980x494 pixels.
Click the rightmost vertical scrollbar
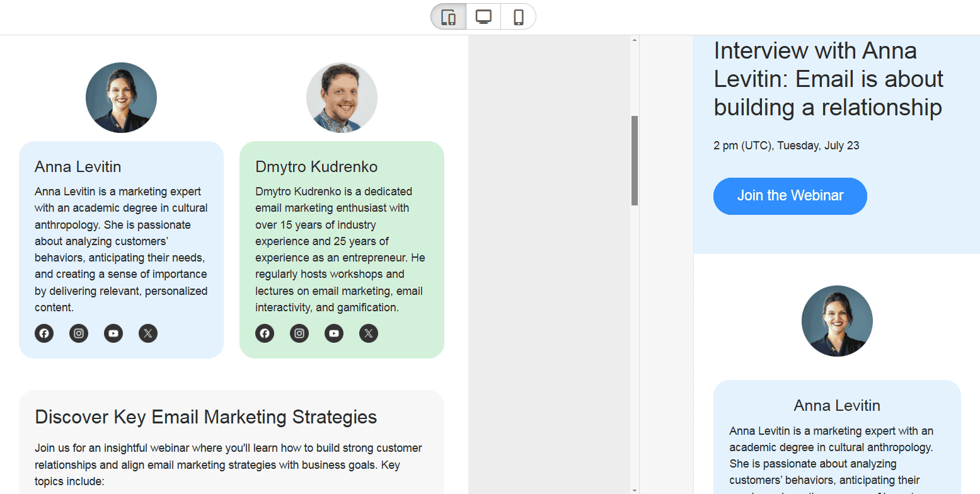click(976, 252)
